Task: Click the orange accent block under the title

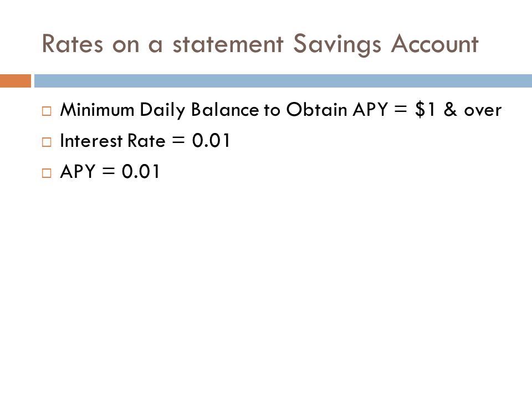Action: (16, 81)
